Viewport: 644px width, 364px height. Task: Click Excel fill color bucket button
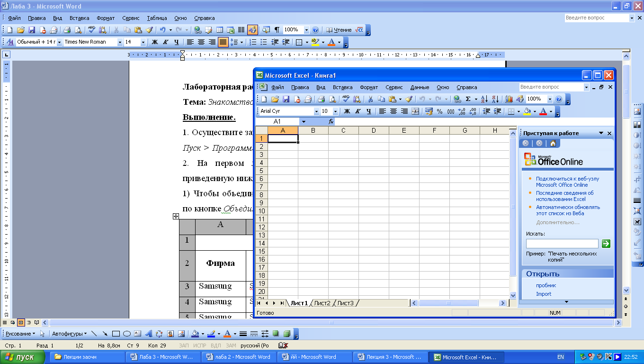click(x=527, y=111)
